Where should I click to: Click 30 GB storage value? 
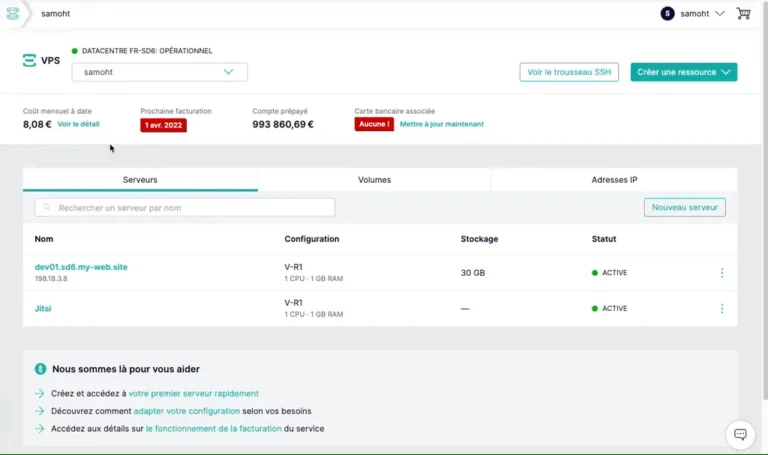pos(473,273)
